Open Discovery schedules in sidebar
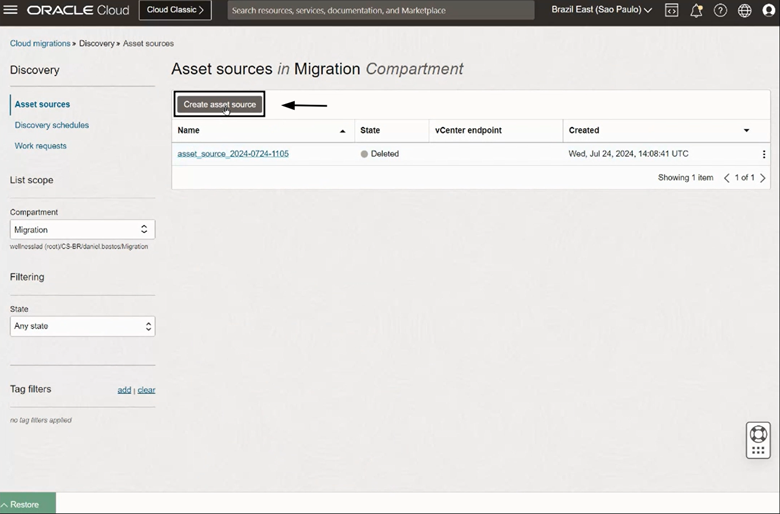The image size is (780, 514). (x=52, y=125)
